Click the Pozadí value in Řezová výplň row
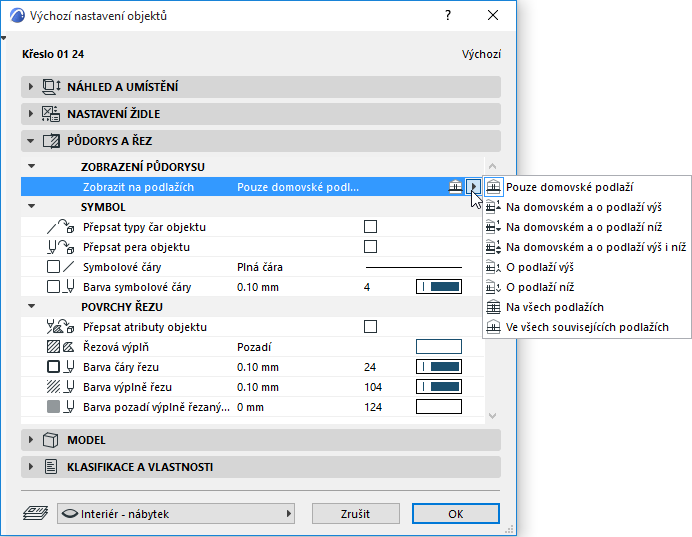 [x=254, y=347]
